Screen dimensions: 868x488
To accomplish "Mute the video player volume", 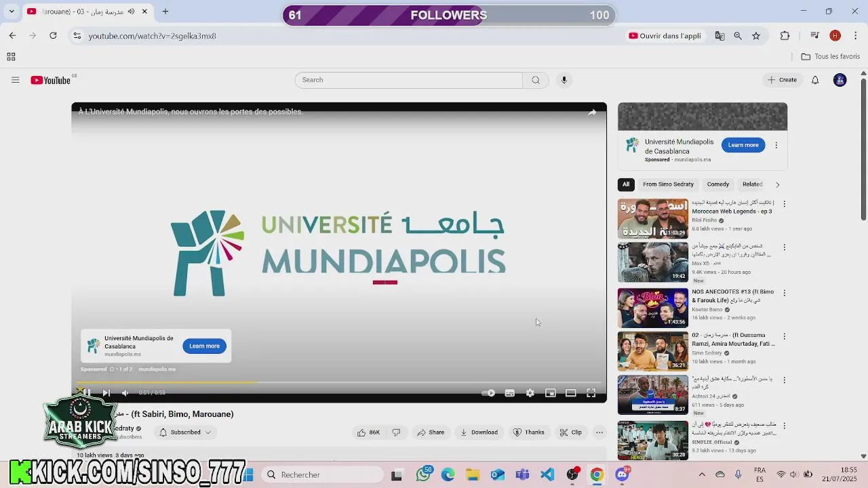I will coord(125,393).
